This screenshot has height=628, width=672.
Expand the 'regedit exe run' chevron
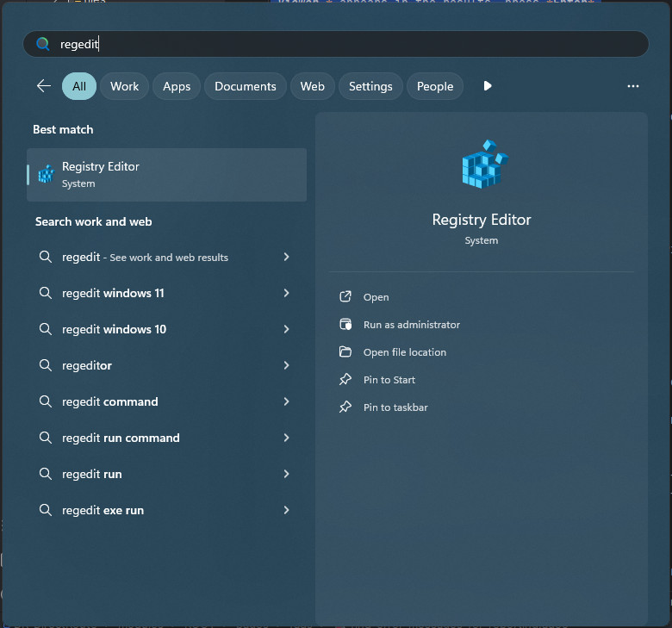click(286, 510)
